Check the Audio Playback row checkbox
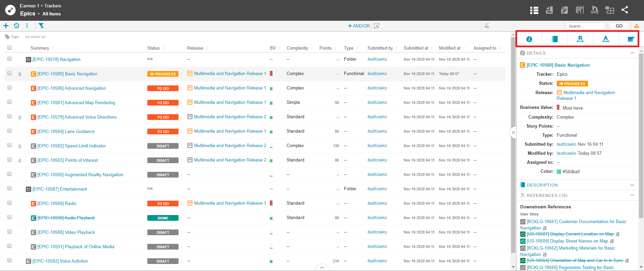 [x=9, y=217]
